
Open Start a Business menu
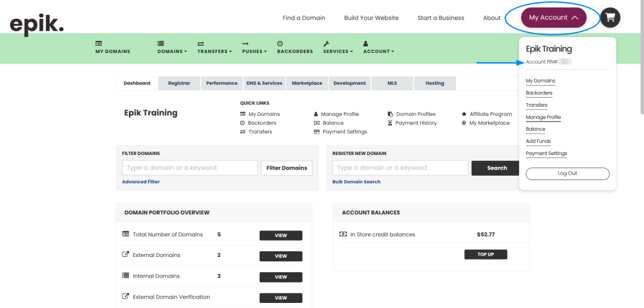441,18
